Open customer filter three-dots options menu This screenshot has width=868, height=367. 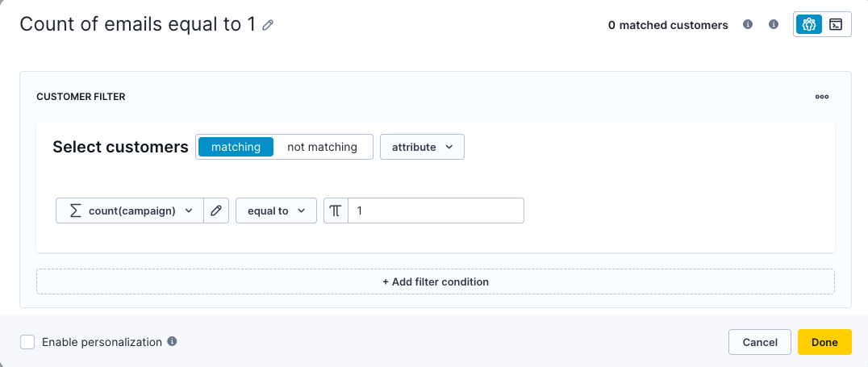(x=822, y=96)
